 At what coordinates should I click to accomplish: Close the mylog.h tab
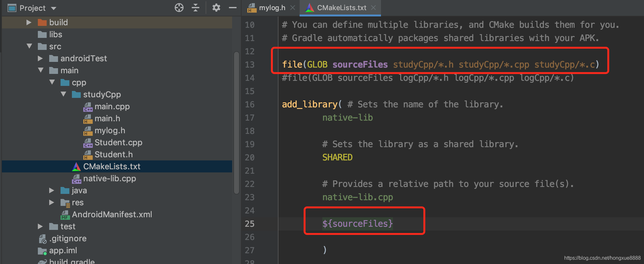click(x=293, y=8)
